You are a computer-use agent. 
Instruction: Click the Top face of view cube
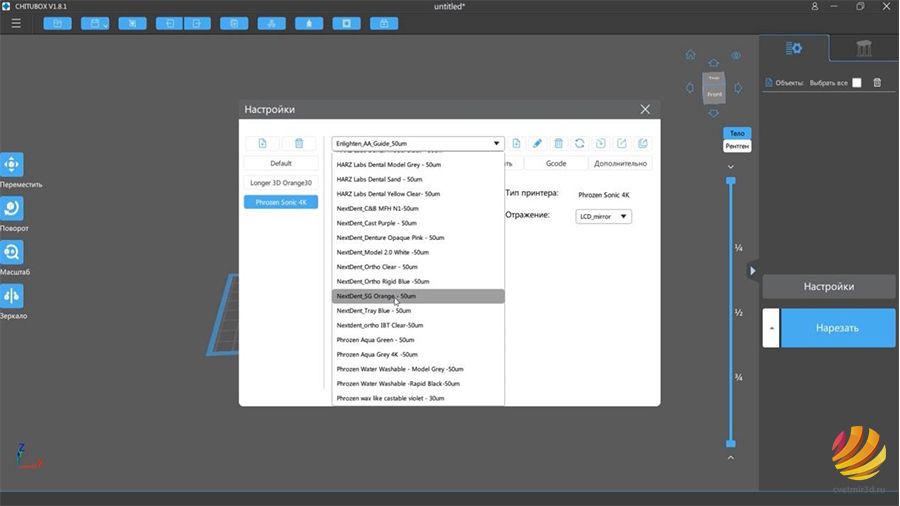point(714,78)
